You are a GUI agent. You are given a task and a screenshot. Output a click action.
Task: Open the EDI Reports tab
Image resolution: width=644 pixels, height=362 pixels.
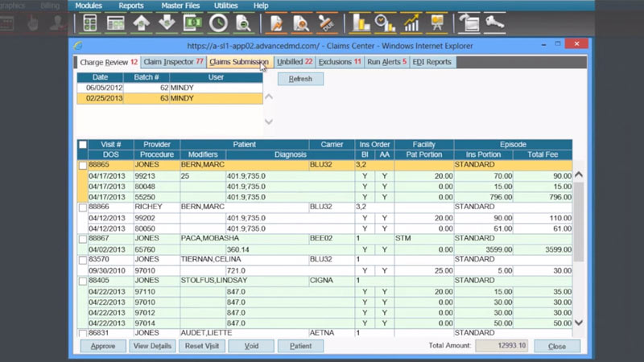[x=431, y=62]
